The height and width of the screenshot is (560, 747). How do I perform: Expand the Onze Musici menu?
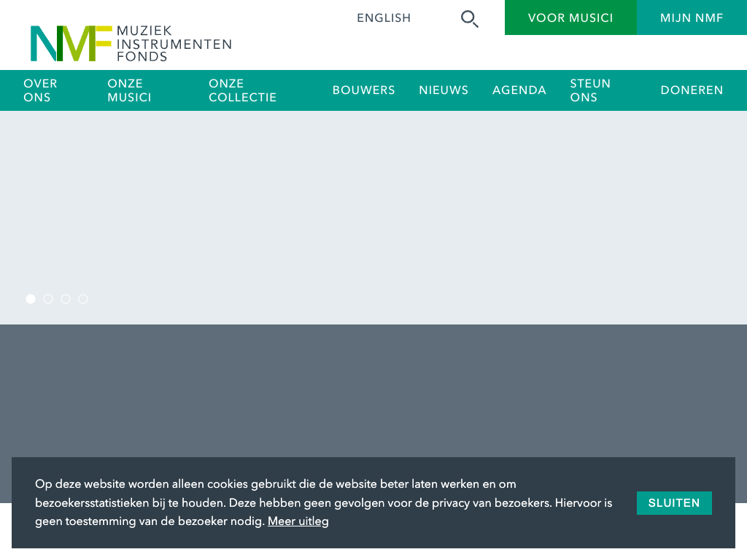129,90
